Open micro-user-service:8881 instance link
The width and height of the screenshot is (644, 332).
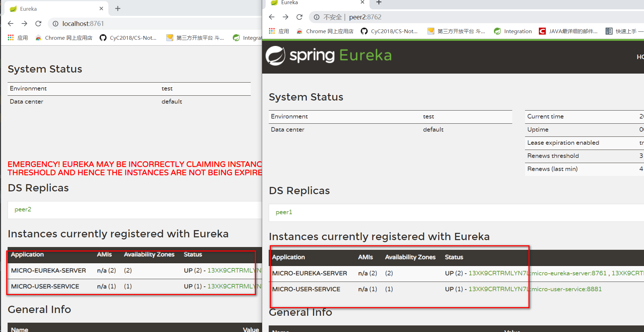point(535,289)
